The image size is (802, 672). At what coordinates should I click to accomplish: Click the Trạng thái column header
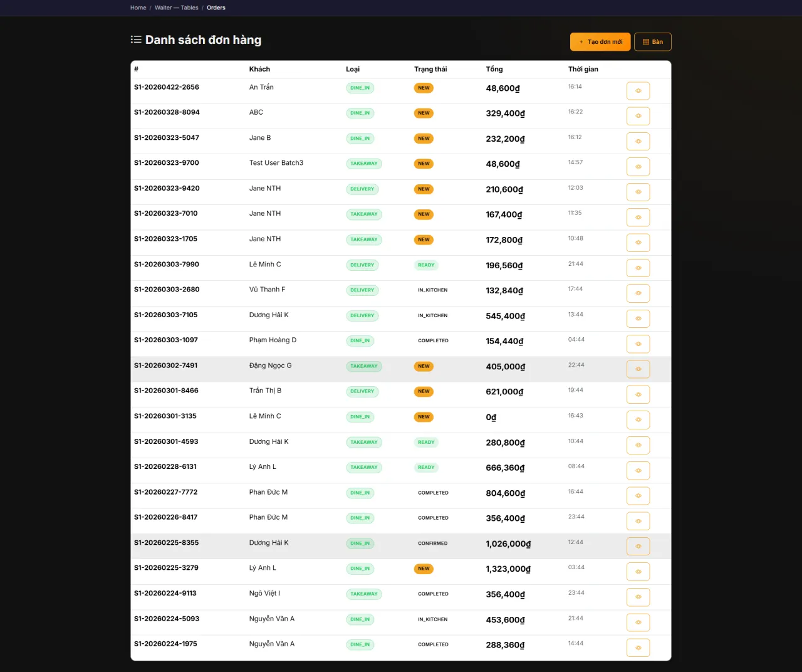430,69
